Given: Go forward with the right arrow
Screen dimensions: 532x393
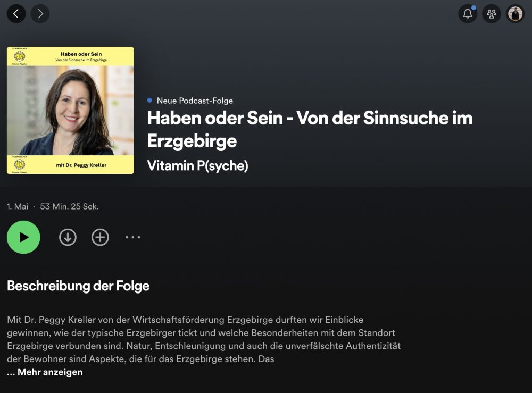Looking at the screenshot, I should pos(40,14).
